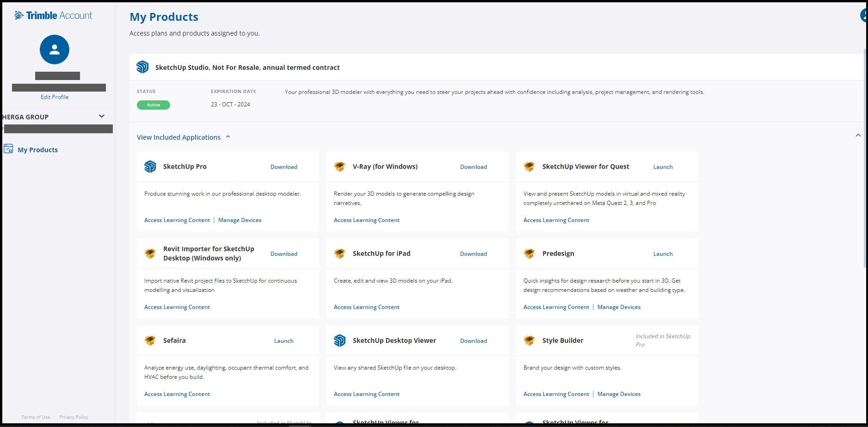The image size is (868, 427).
Task: Open Manage Devices for Style Builder
Action: pos(619,394)
